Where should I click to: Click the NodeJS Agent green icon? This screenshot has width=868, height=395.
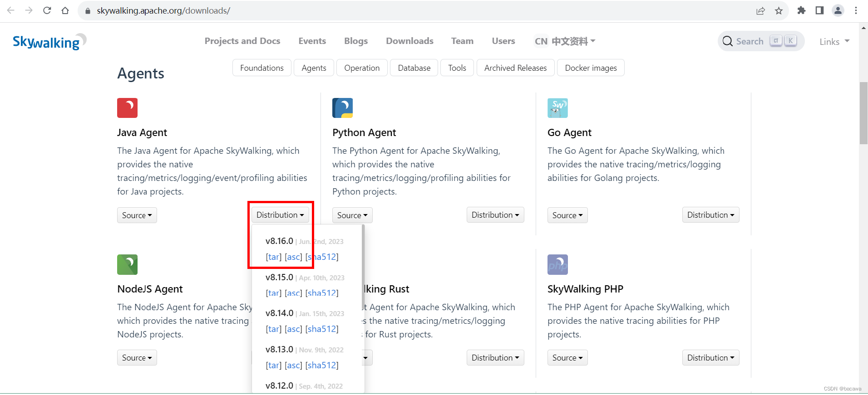(127, 264)
